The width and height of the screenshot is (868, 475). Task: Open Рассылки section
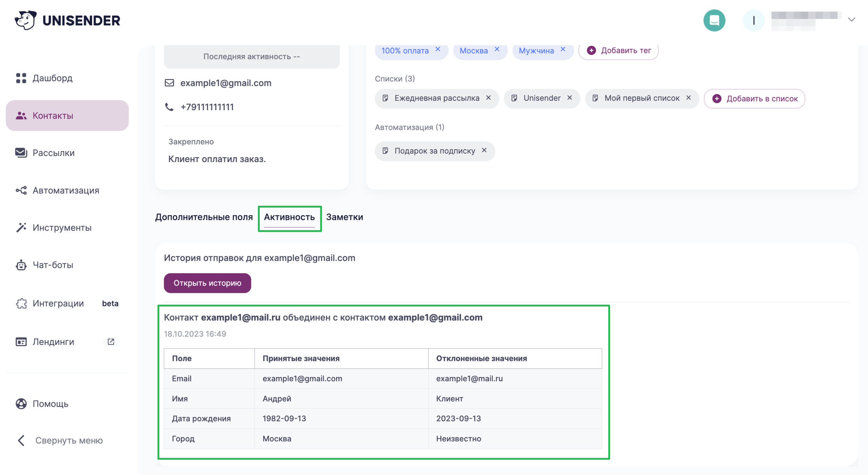pos(54,153)
